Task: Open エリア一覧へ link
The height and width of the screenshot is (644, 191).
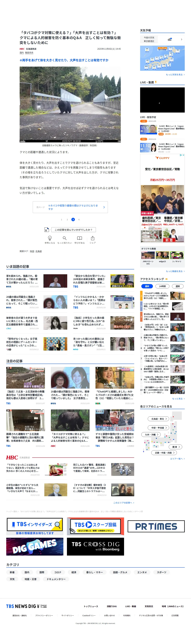Action: pyautogui.click(x=177, y=458)
